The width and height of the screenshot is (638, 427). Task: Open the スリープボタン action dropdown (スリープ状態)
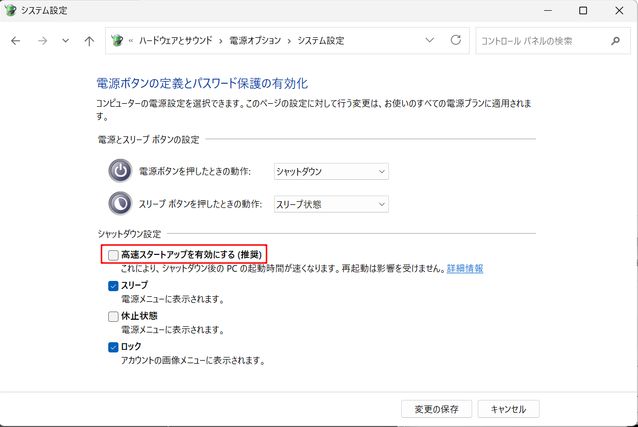tap(330, 204)
